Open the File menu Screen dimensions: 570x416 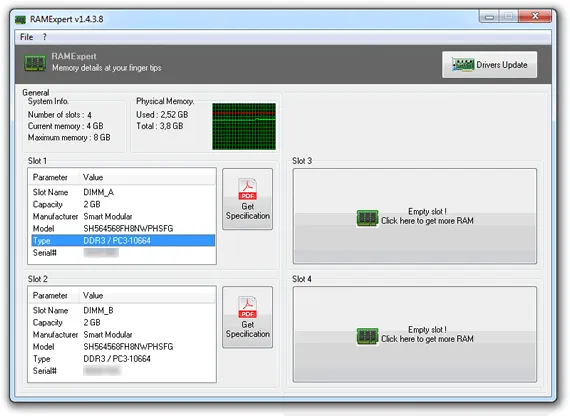26,37
